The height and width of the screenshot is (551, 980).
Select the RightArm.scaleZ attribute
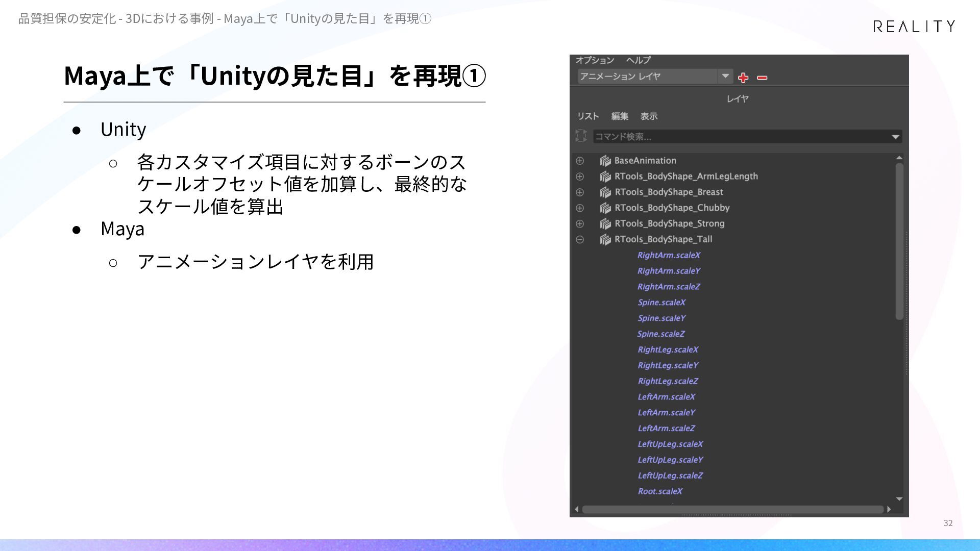[x=669, y=287]
